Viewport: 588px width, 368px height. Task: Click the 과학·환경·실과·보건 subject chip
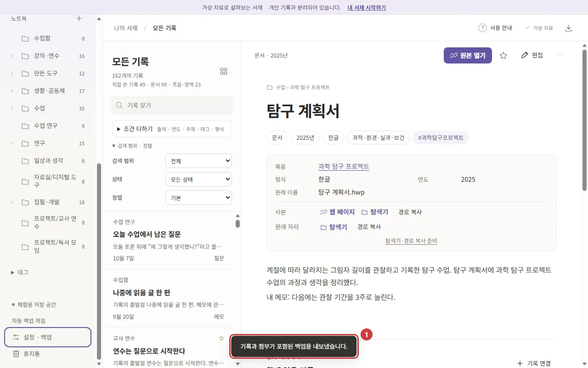[x=378, y=138]
